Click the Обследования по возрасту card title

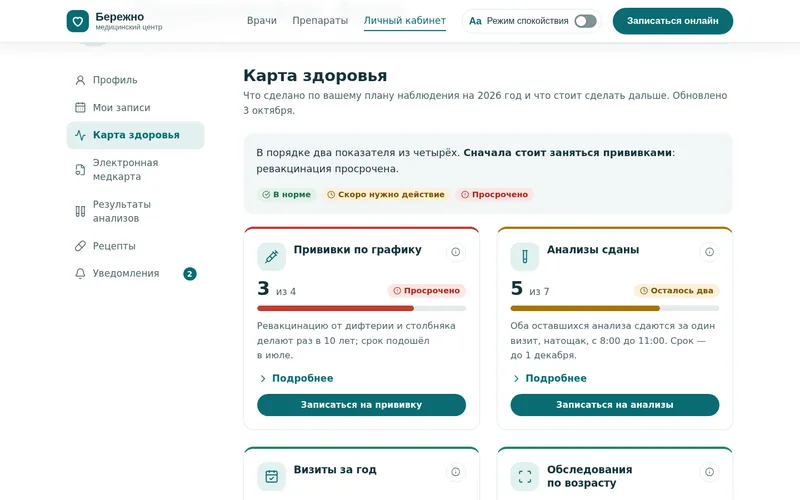point(589,477)
